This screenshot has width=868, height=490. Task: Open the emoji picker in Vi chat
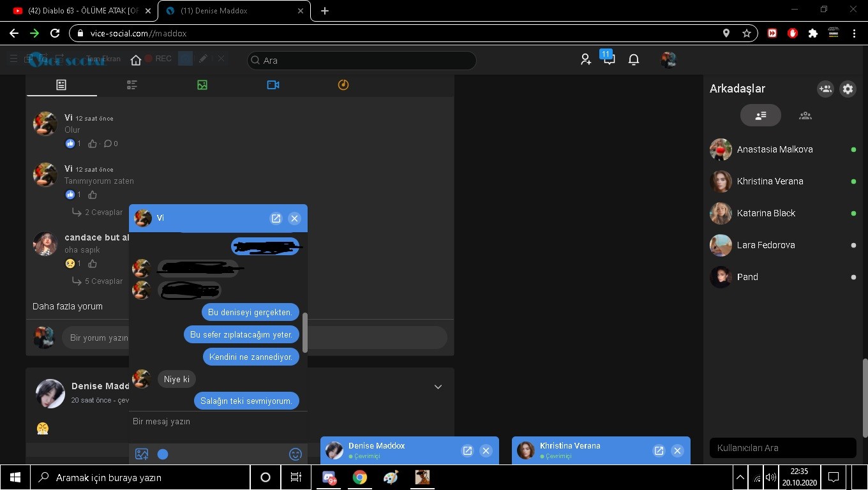[x=295, y=454]
